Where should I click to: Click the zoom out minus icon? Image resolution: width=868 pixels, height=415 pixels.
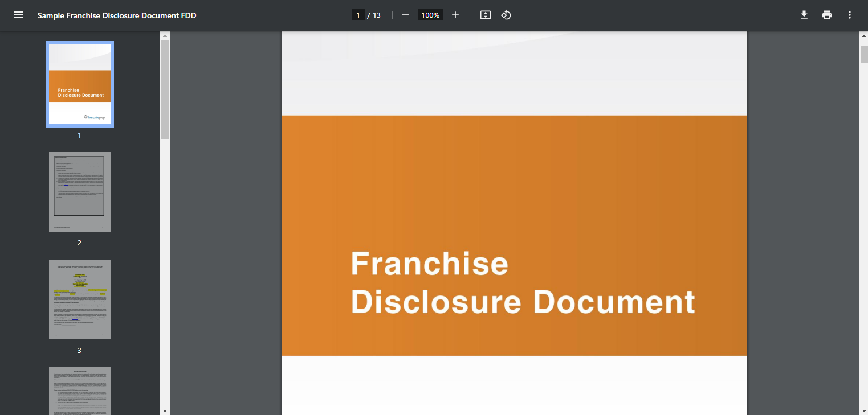405,15
